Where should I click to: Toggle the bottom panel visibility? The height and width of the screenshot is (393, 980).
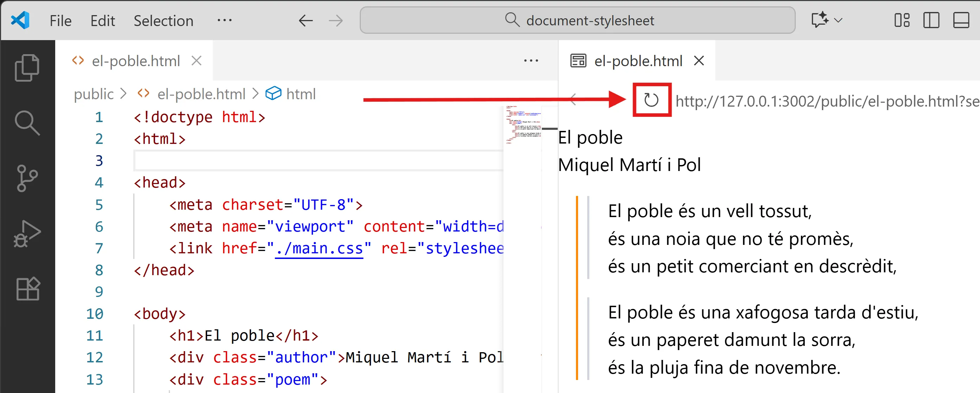(961, 20)
